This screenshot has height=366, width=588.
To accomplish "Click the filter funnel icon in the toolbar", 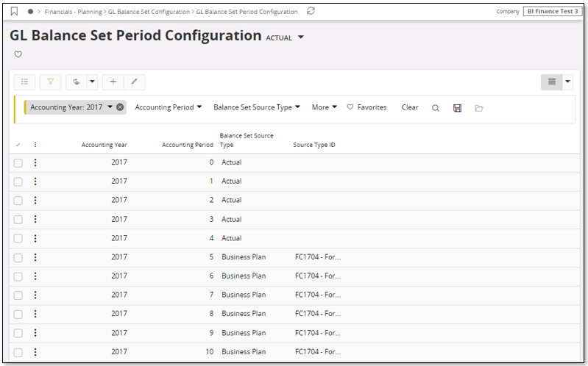I will point(50,82).
